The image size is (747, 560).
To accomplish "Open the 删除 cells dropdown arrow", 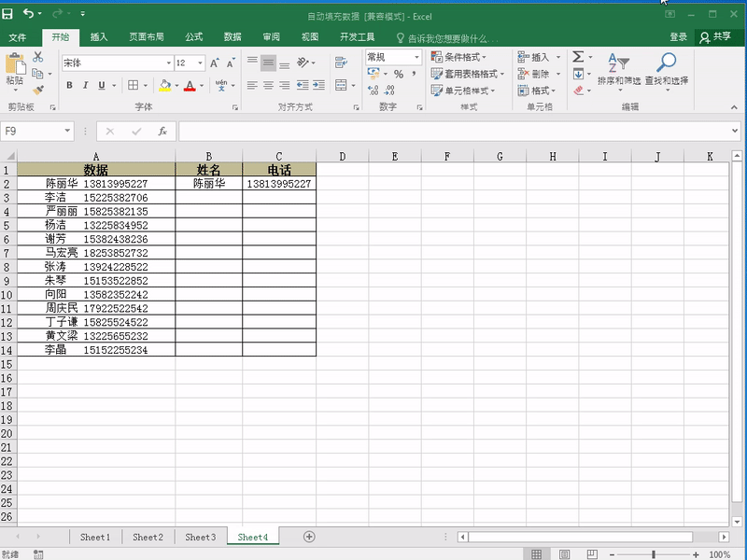I will click(558, 74).
